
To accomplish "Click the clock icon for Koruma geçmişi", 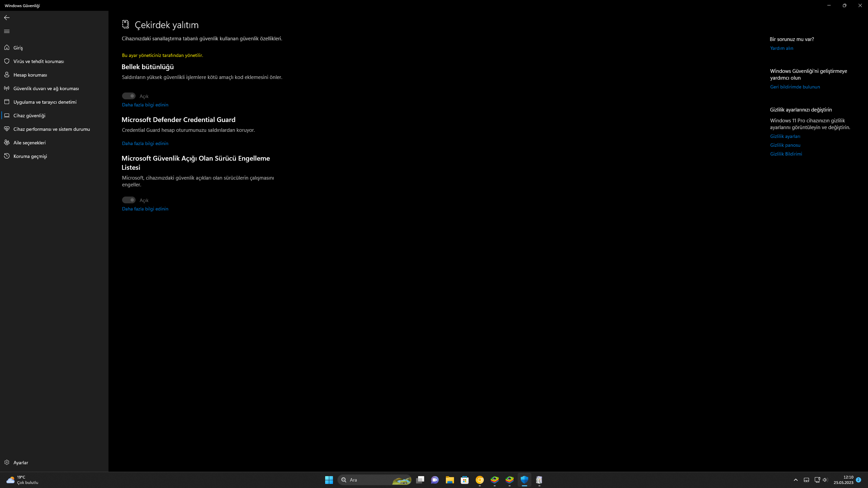I will [x=7, y=156].
